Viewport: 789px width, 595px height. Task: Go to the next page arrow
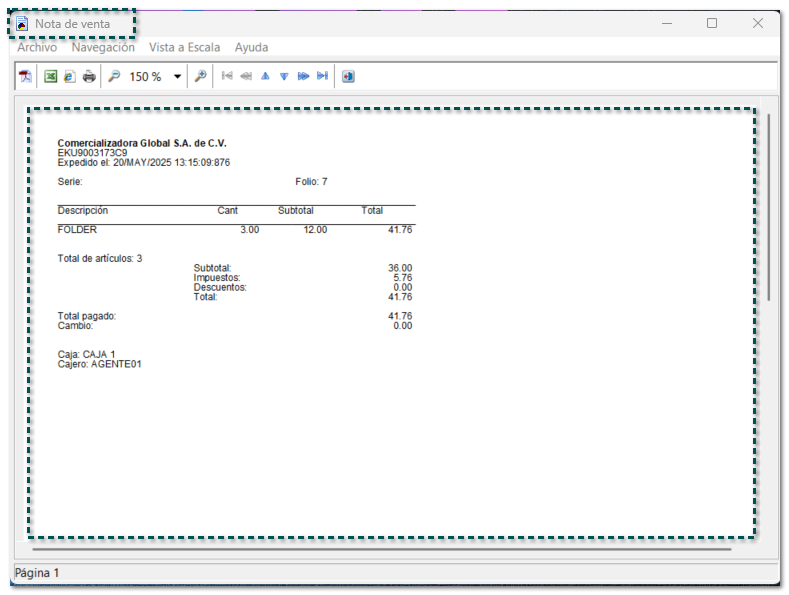click(284, 76)
